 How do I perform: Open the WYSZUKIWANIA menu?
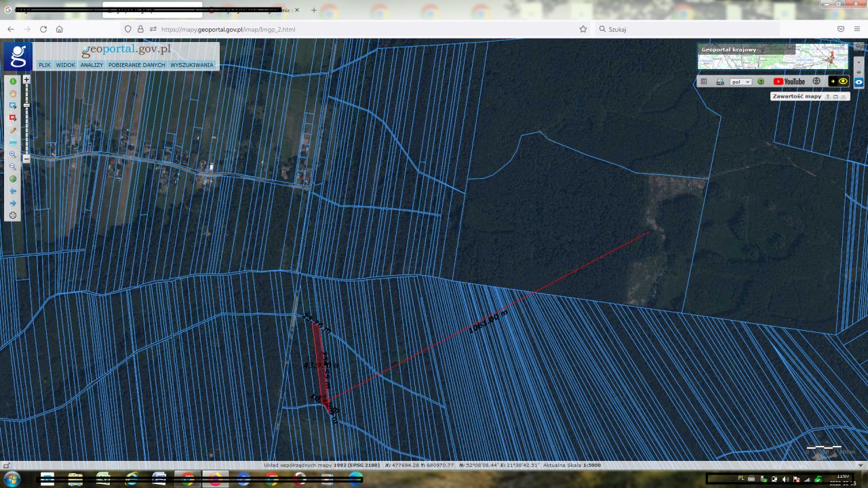tap(192, 65)
